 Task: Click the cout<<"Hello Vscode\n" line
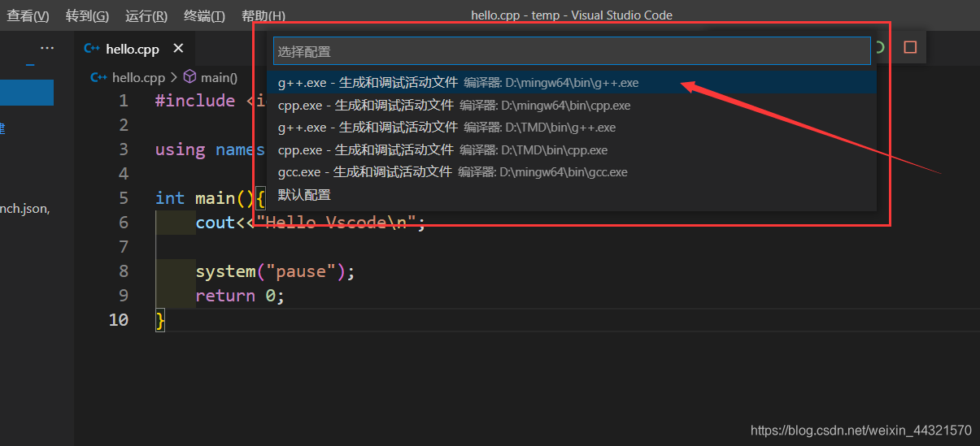coord(311,223)
